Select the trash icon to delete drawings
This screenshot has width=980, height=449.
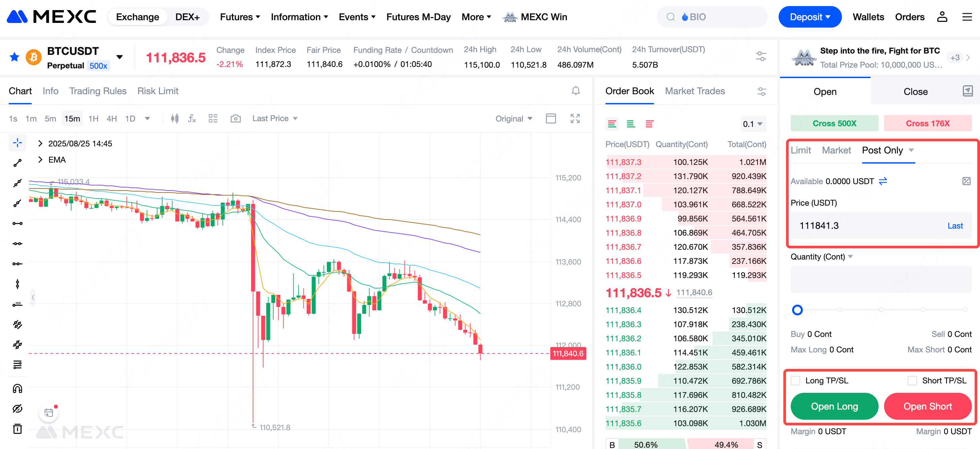coord(18,428)
